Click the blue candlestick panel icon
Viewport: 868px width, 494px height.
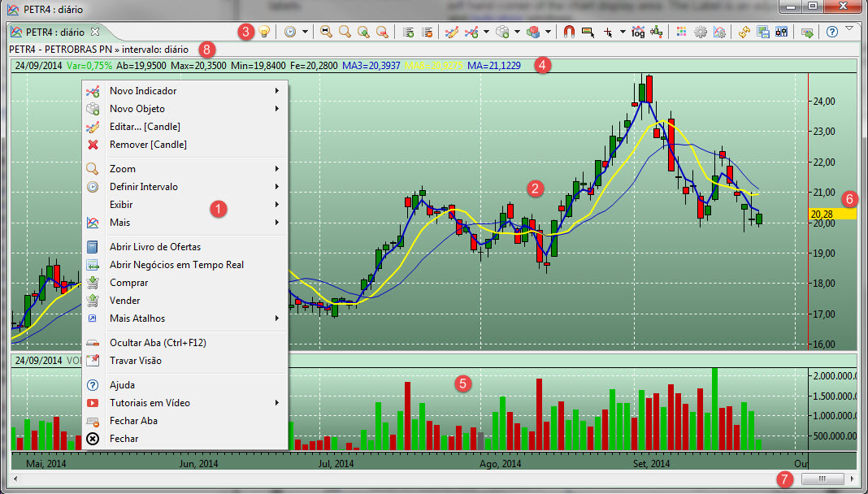click(782, 32)
